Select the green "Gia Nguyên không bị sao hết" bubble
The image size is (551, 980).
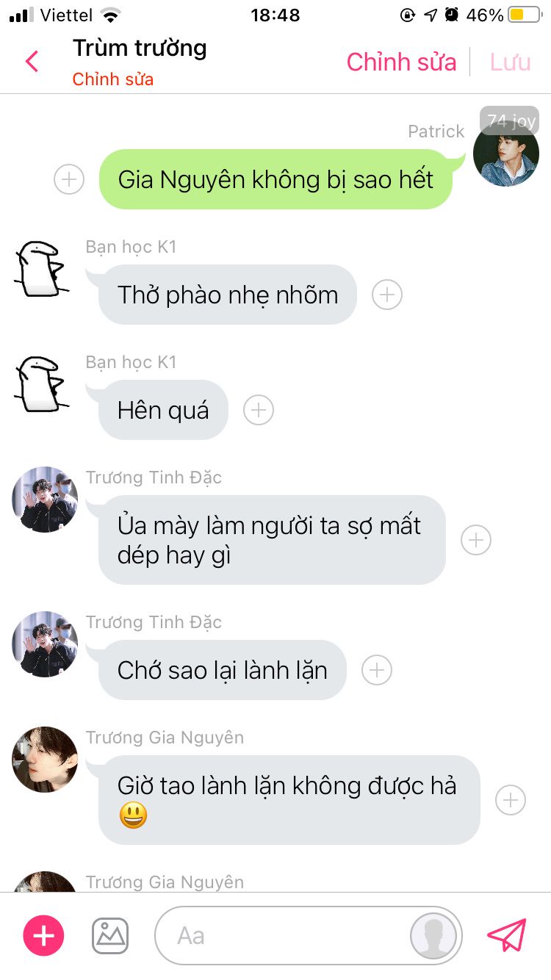275,179
